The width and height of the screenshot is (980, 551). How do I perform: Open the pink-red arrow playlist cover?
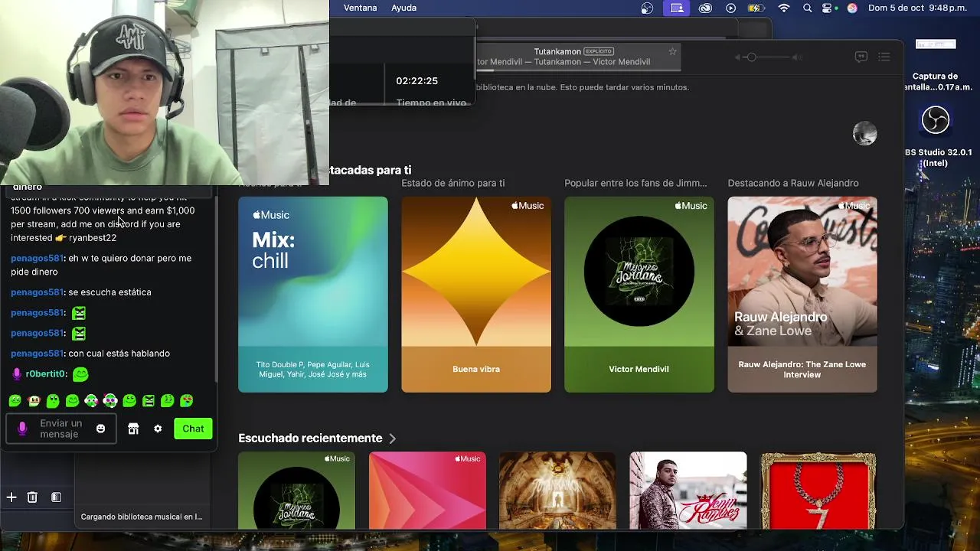[x=427, y=491]
